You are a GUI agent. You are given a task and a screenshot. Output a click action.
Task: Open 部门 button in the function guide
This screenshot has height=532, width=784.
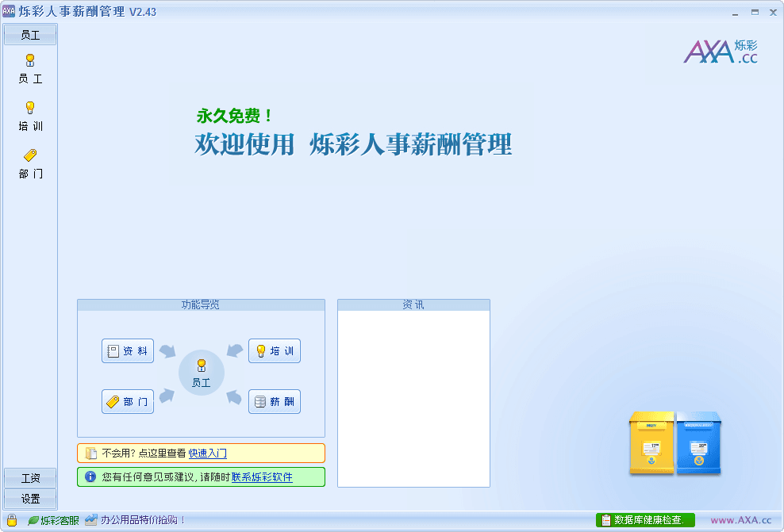(128, 402)
